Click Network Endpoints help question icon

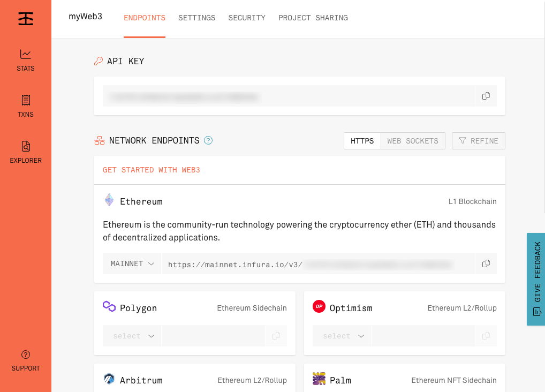click(x=208, y=140)
